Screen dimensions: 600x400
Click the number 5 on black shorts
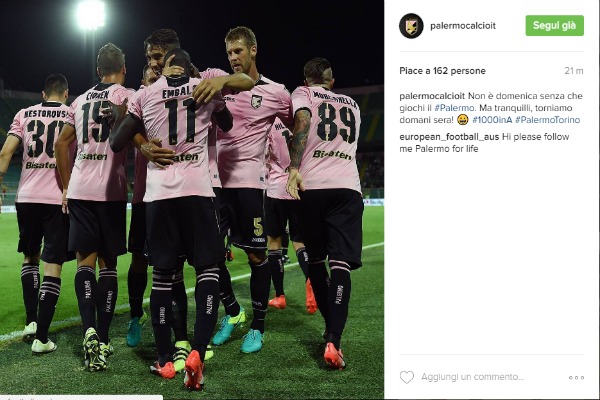pyautogui.click(x=258, y=227)
